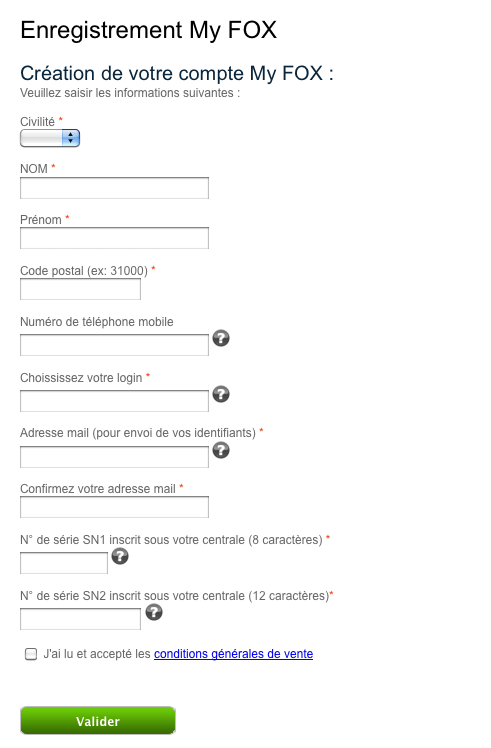Open help icon for SN1 serial number

pos(120,556)
